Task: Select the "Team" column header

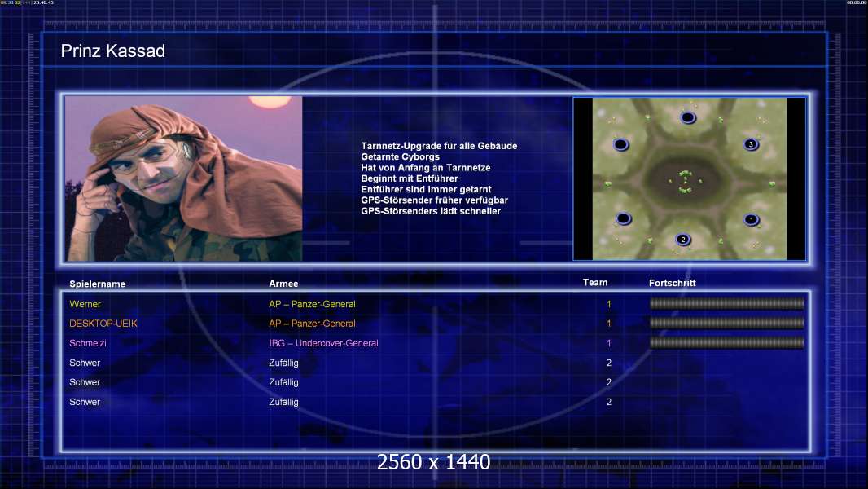Action: pos(595,283)
